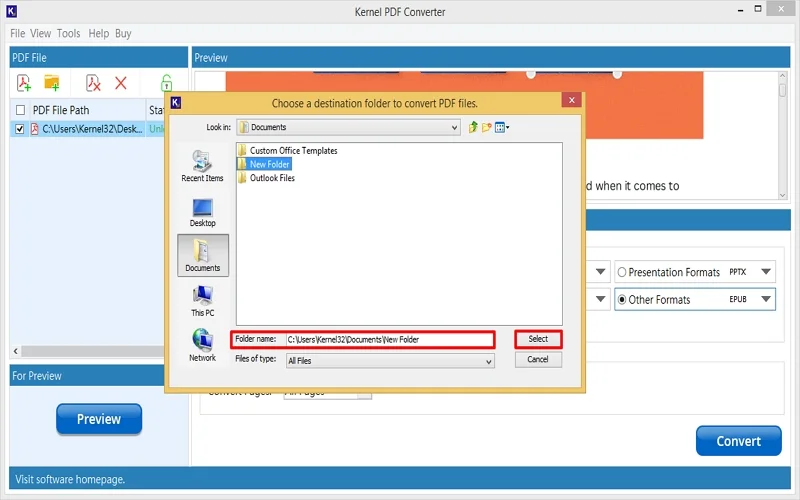
Task: Open the Buy menu
Action: 123,33
